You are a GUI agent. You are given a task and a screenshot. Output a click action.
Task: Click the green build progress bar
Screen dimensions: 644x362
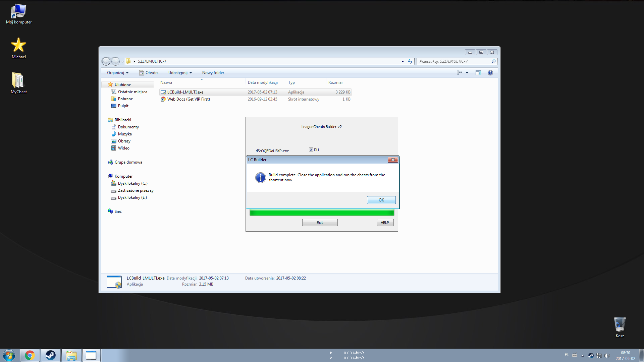pyautogui.click(x=322, y=213)
